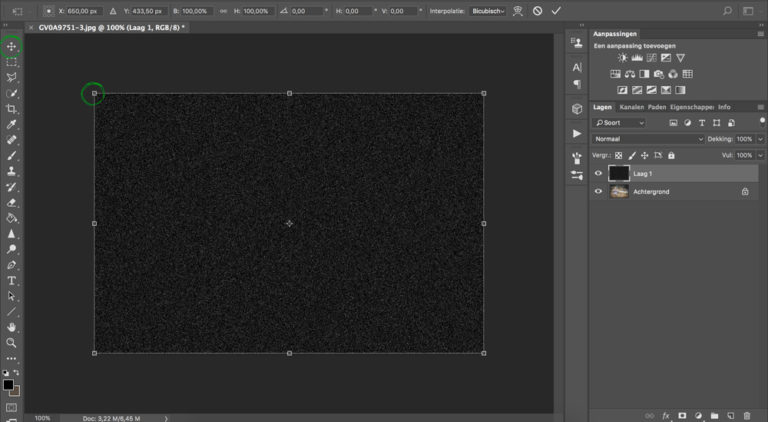Select the Type tool

(x=12, y=281)
